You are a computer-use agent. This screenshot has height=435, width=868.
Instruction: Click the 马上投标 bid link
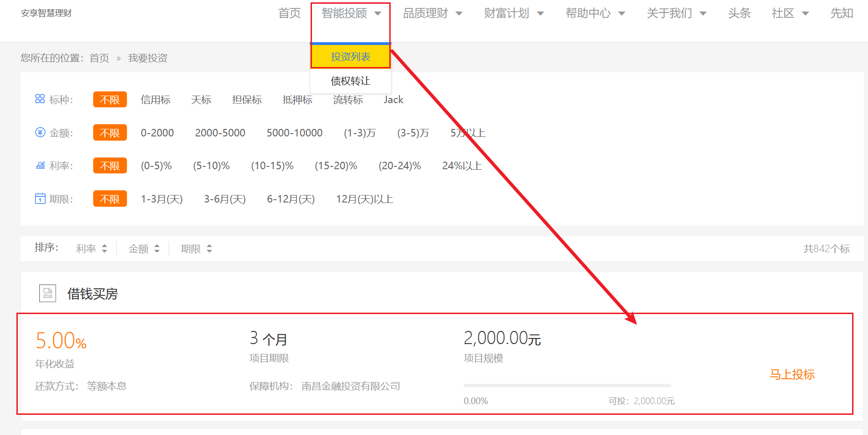792,374
